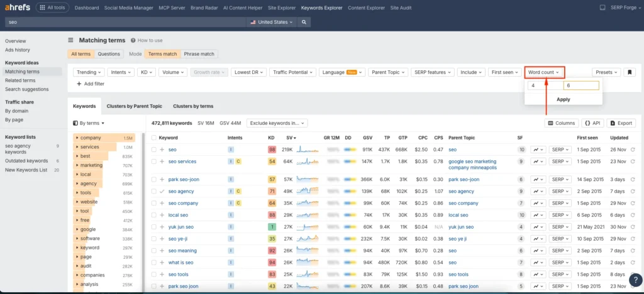This screenshot has width=644, height=294.
Task: Click the Export button
Action: (x=620, y=123)
